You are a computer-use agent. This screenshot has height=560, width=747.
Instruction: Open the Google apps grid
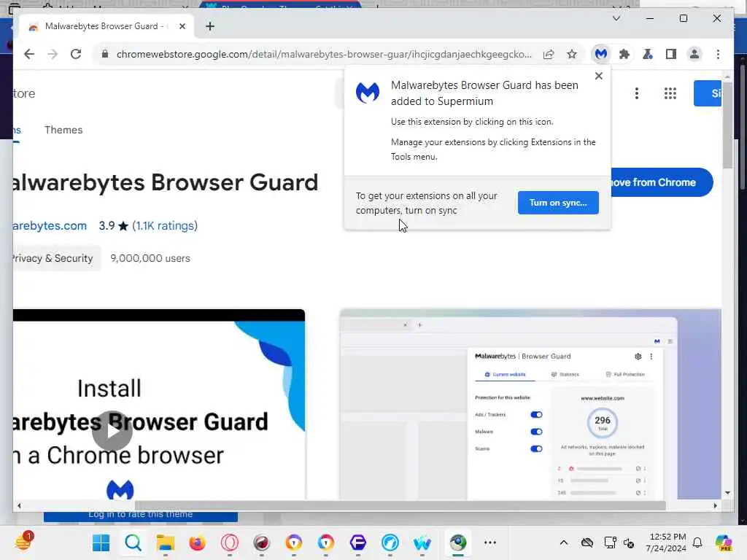pyautogui.click(x=670, y=93)
